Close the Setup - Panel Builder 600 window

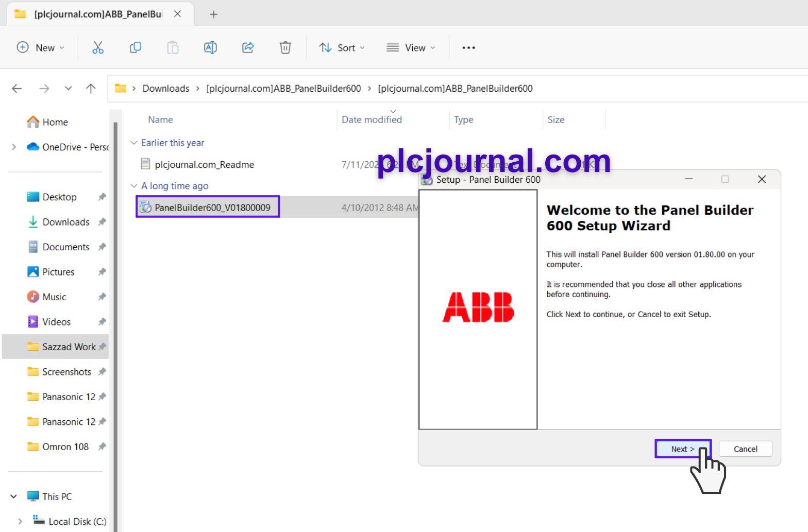tap(762, 179)
